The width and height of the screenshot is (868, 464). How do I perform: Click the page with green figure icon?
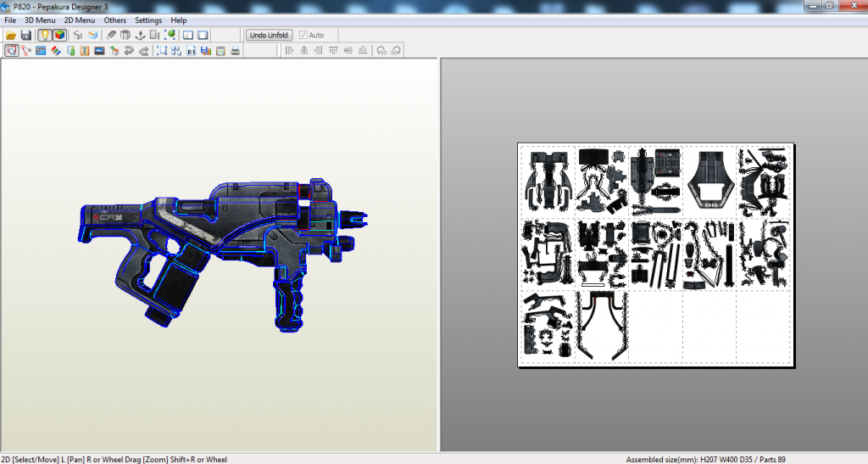pos(70,50)
